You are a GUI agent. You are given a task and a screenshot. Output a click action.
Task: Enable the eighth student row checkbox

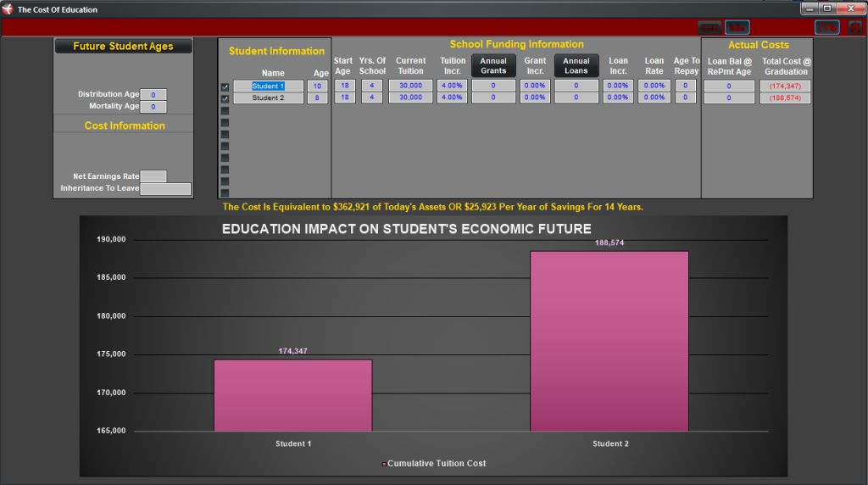pos(225,170)
